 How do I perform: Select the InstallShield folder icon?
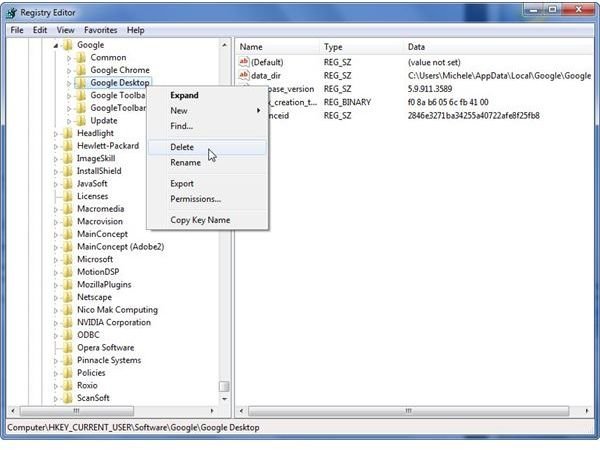(x=68, y=171)
